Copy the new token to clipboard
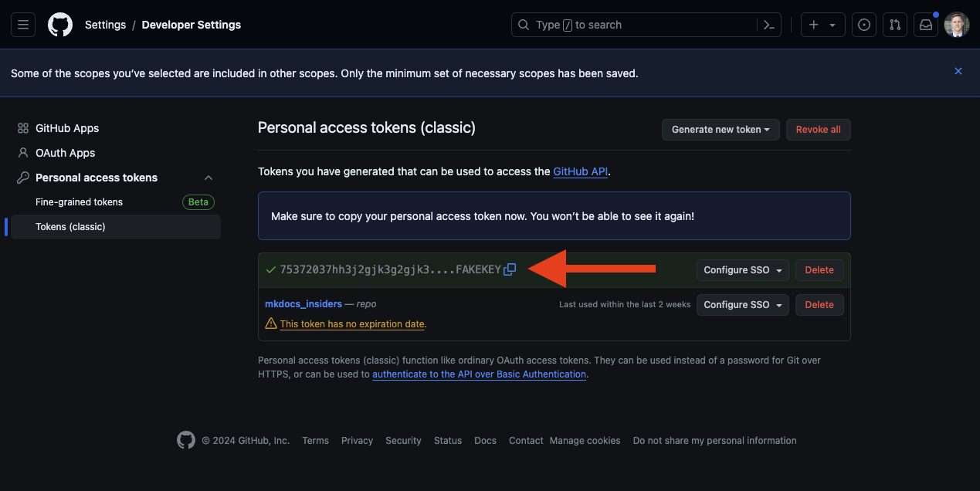 [x=510, y=269]
